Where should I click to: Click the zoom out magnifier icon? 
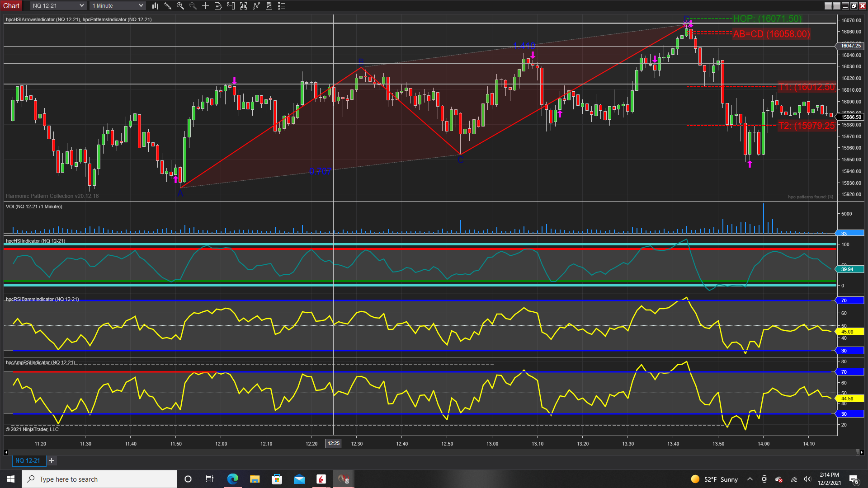point(193,6)
